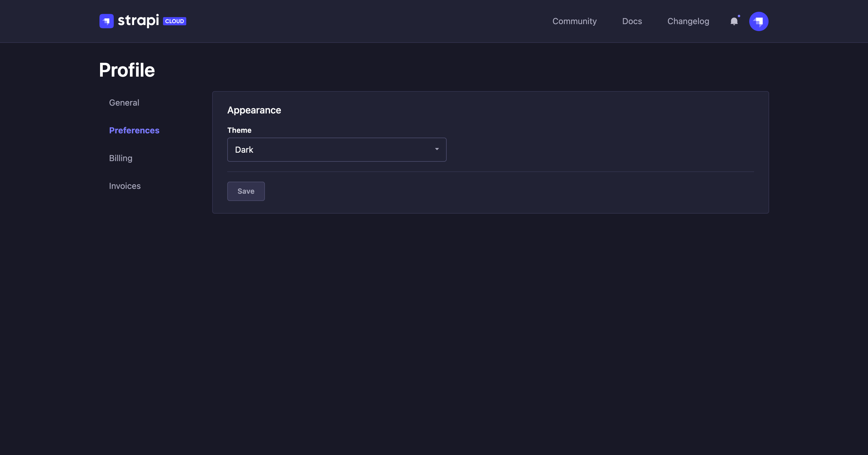Click the Appearance panel title
Screen dimensions: 868x455
coord(254,110)
